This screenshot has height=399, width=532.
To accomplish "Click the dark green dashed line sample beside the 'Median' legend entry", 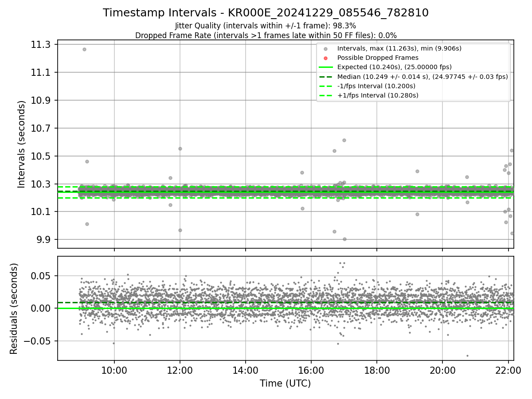I will pyautogui.click(x=326, y=77).
